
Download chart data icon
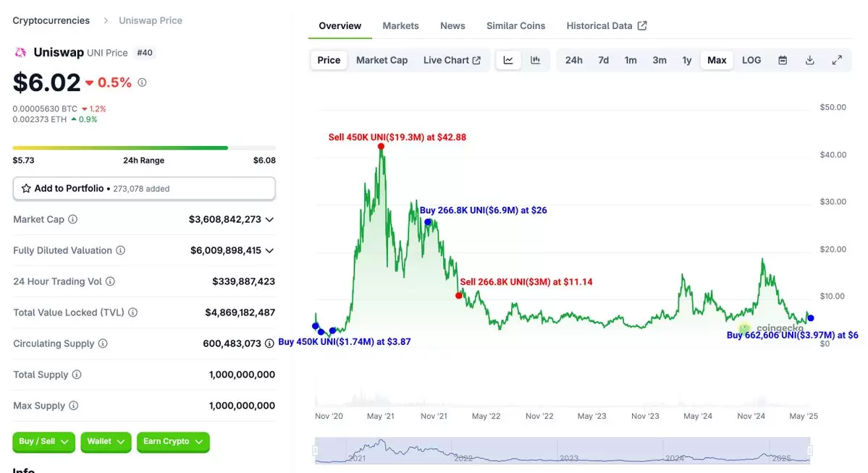pyautogui.click(x=810, y=60)
